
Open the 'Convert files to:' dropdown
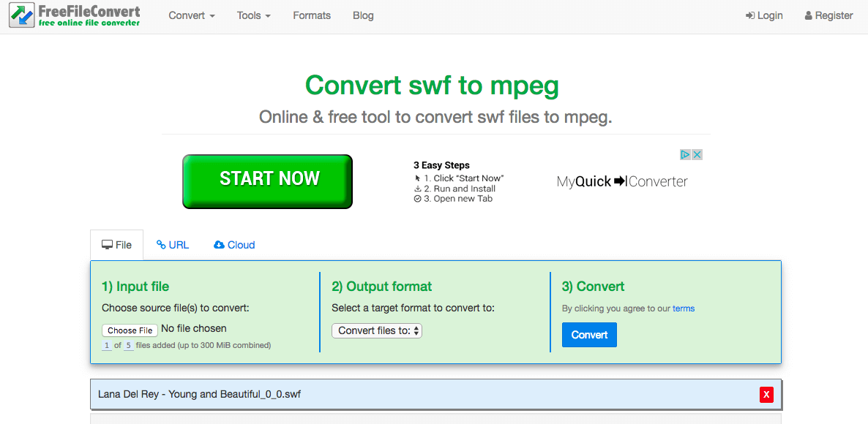[x=377, y=330]
